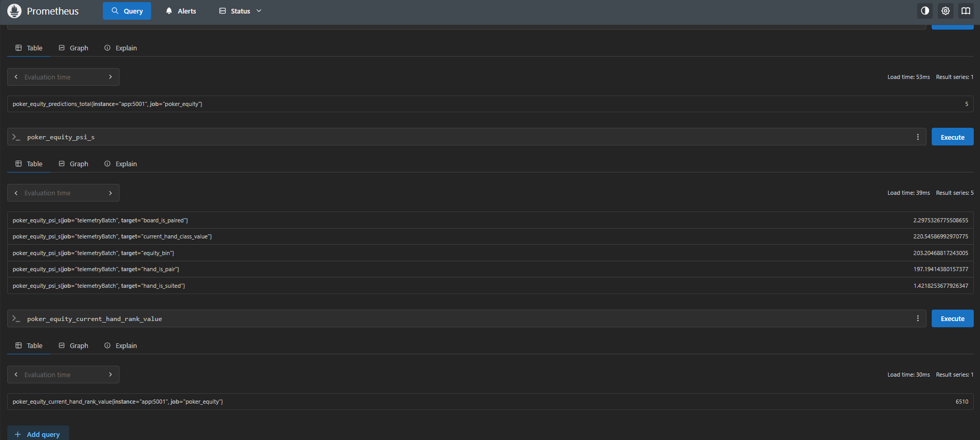
Task: Add a new query panel
Action: coord(38,434)
